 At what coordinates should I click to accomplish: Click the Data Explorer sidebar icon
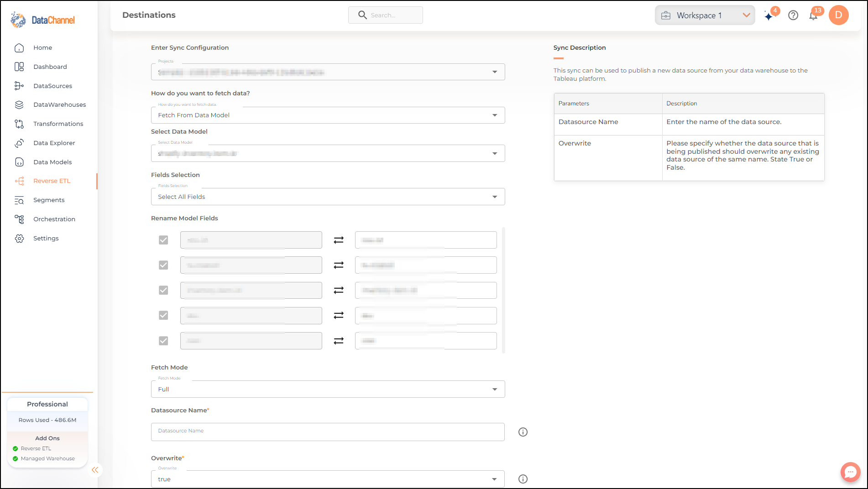pyautogui.click(x=19, y=143)
